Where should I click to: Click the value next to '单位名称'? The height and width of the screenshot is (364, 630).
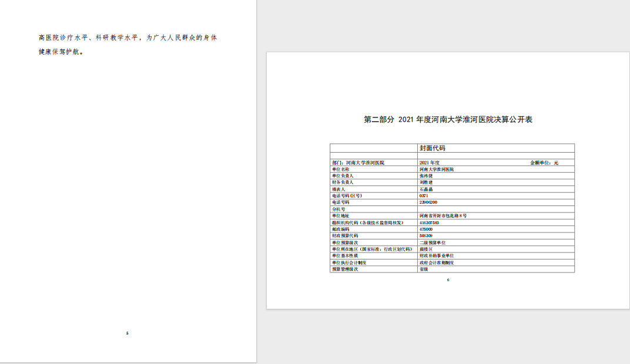tap(437, 169)
